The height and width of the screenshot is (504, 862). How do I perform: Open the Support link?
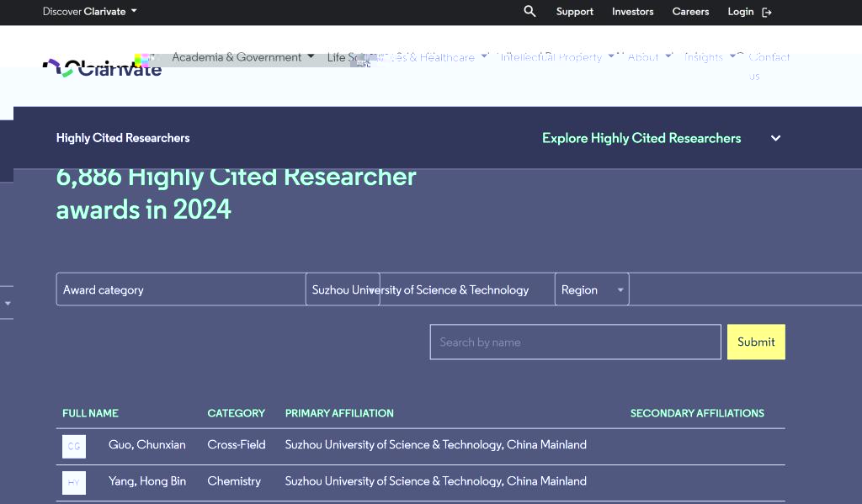(x=574, y=12)
